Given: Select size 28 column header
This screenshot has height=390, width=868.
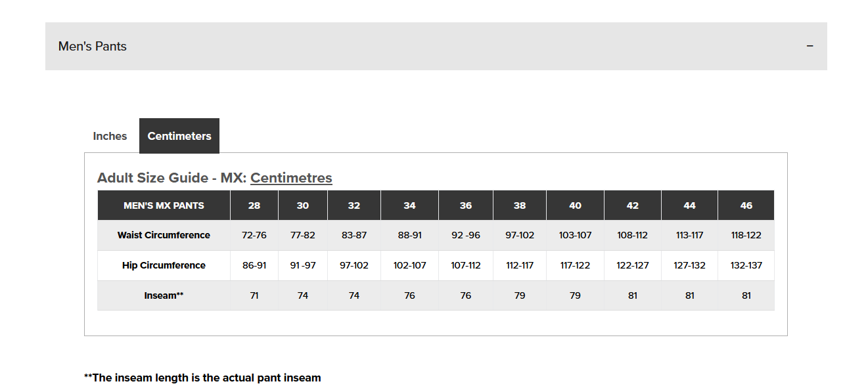Looking at the screenshot, I should tap(254, 206).
